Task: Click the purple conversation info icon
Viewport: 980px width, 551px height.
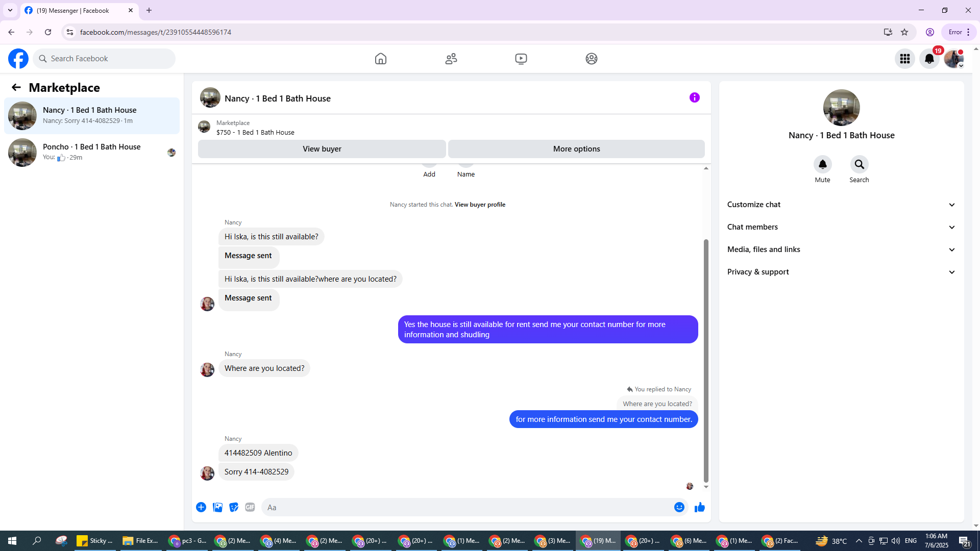Action: (x=694, y=97)
